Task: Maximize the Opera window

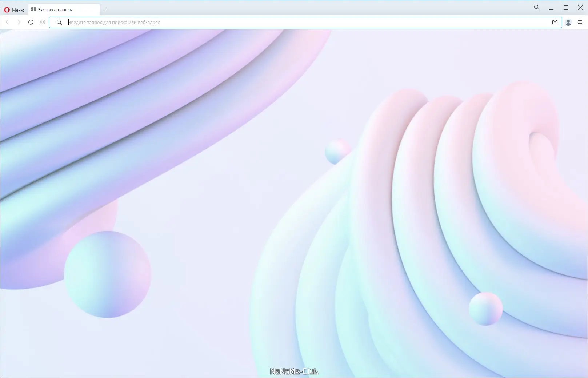Action: (x=566, y=8)
